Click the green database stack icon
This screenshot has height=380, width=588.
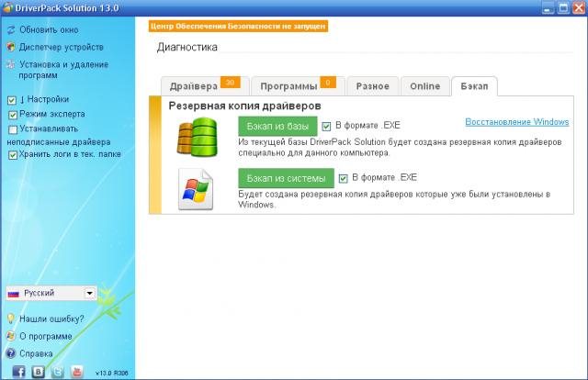pyautogui.click(x=197, y=135)
